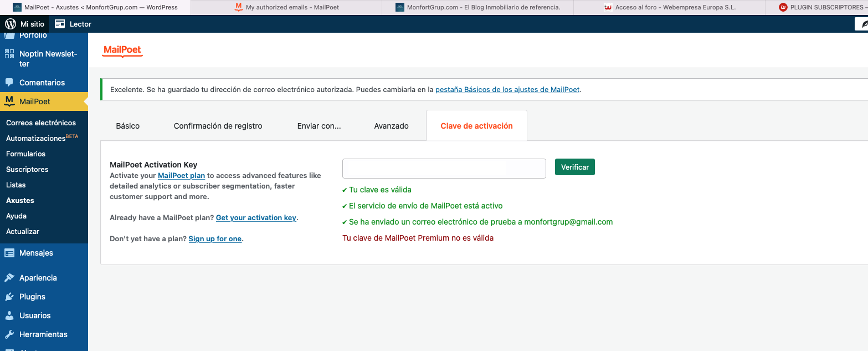Screen dimensions: 868x351
Task: Open Actualizar submenu item
Action: [23, 231]
